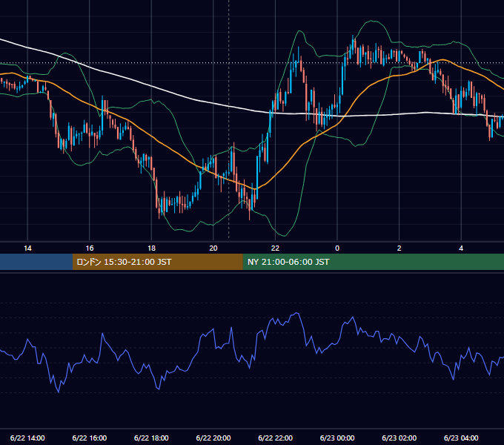The width and height of the screenshot is (504, 445).
Task: Click the 22 hour axis label
Action: pos(276,248)
